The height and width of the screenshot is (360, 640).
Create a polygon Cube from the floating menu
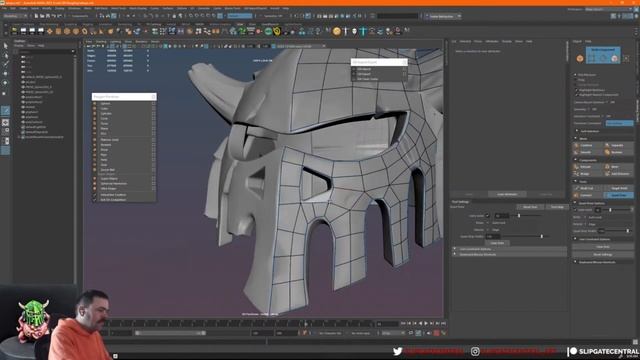[104, 109]
